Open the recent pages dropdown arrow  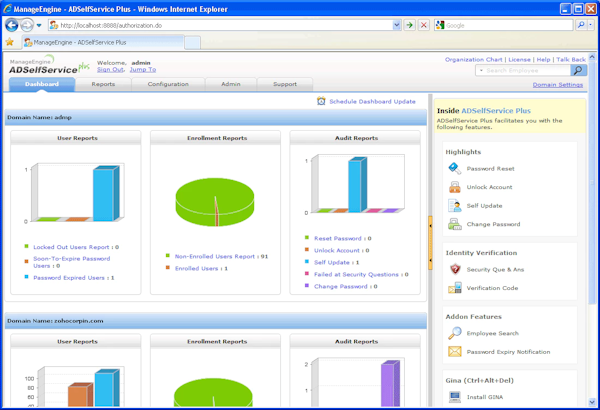[39, 26]
